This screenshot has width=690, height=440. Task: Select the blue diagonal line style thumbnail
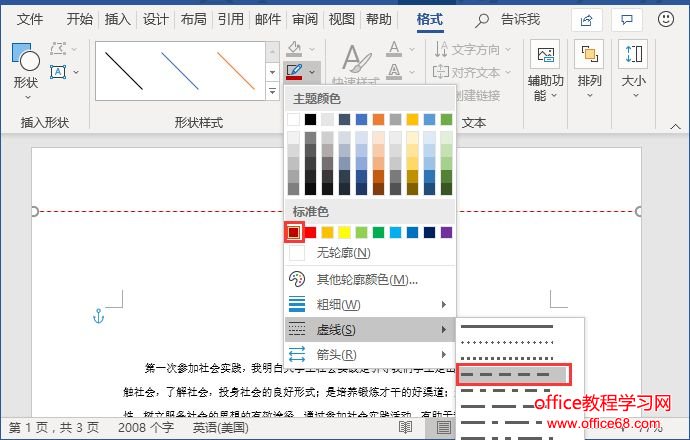(180, 70)
